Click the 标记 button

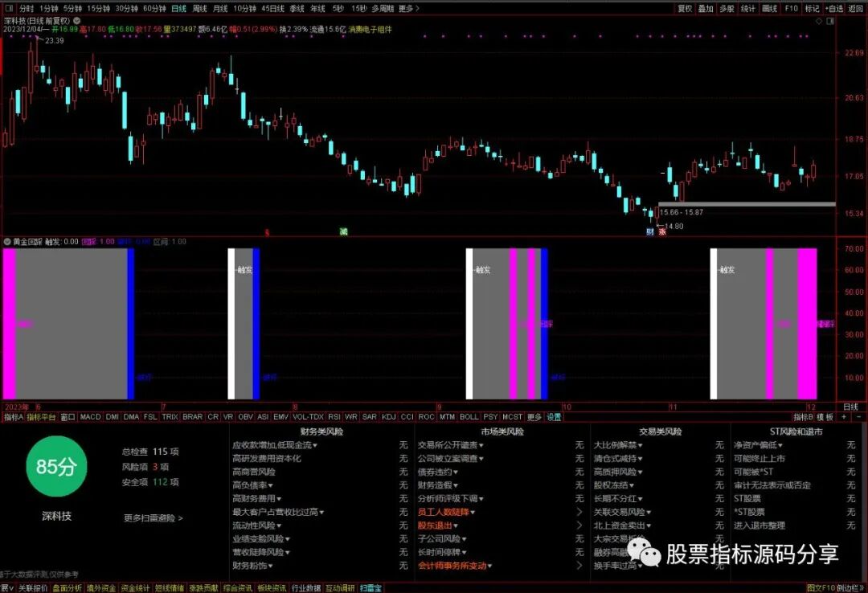pyautogui.click(x=812, y=8)
